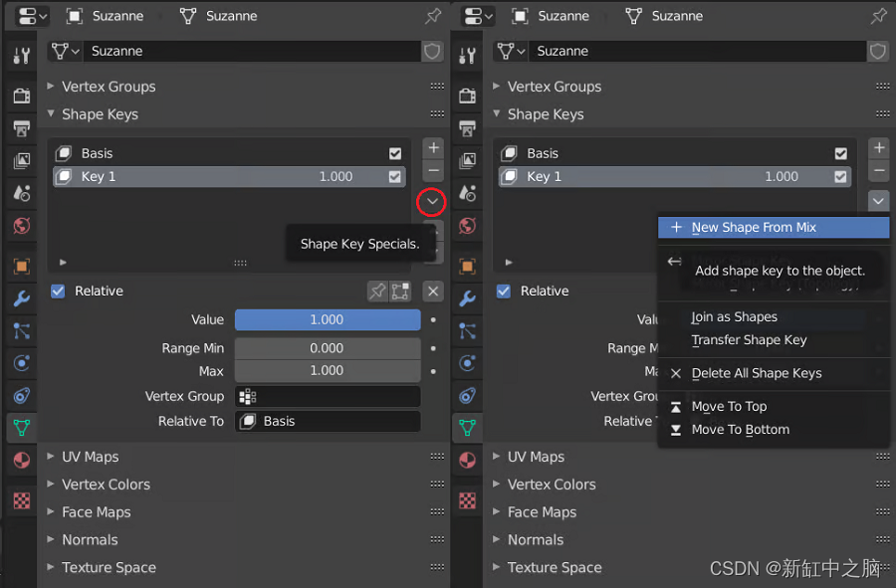
Task: Toggle Key 1 checkbox in right panel
Action: [840, 177]
